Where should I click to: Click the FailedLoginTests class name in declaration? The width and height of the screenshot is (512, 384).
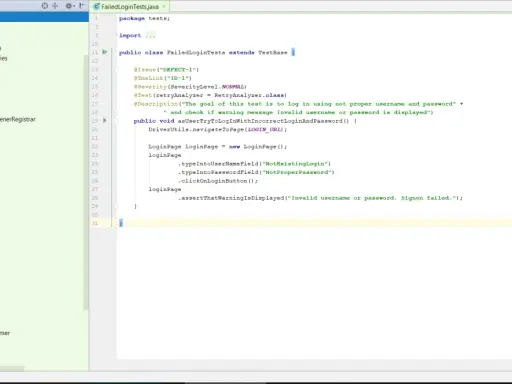tap(196, 52)
